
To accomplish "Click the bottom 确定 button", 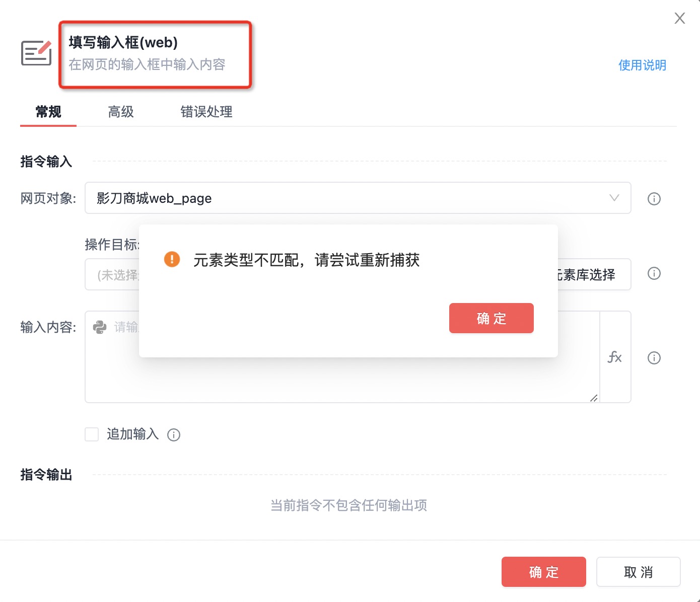I will coord(543,572).
